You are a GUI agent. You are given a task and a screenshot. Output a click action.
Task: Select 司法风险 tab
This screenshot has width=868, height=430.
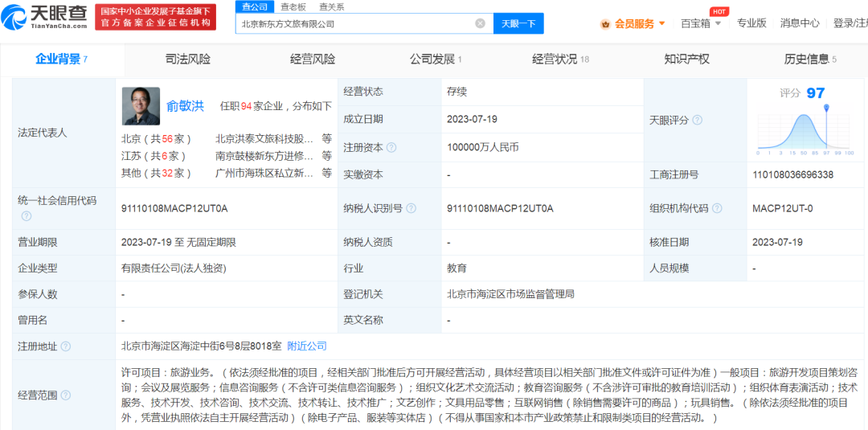click(x=187, y=59)
